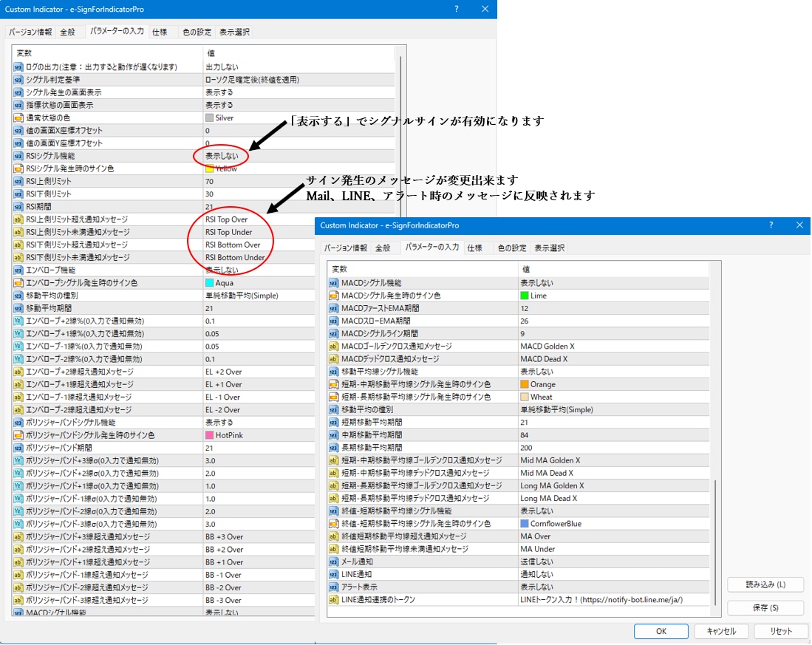The height and width of the screenshot is (645, 812).
Task: Click the 読み込み (L) button
Action: point(765,584)
